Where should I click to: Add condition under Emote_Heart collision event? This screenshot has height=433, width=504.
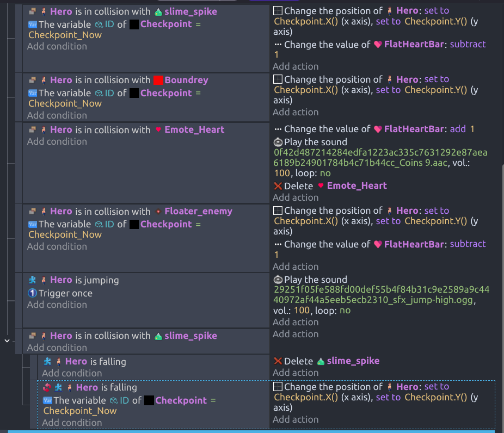coord(57,141)
